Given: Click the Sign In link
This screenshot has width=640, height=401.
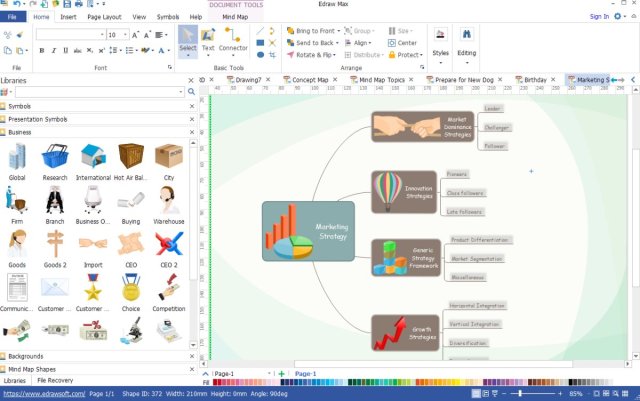Looking at the screenshot, I should coord(599,17).
